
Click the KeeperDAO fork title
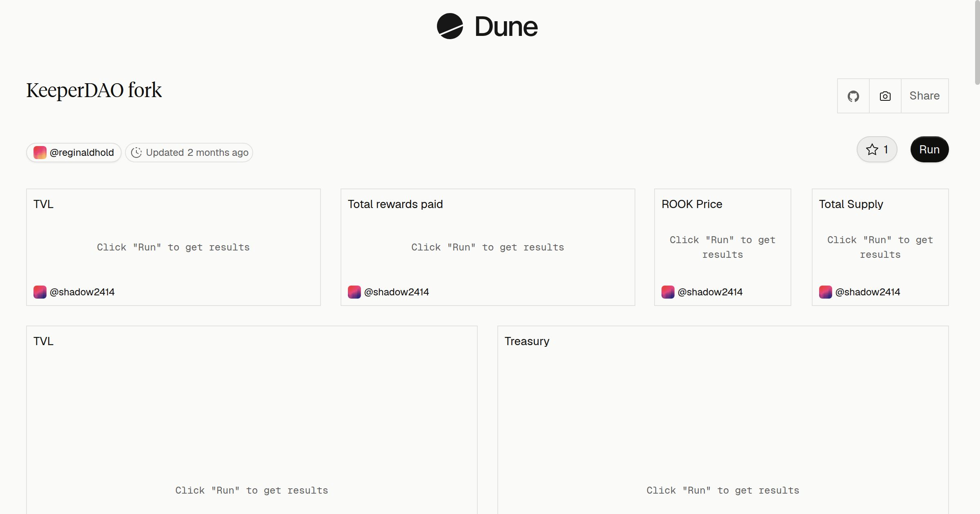click(94, 90)
